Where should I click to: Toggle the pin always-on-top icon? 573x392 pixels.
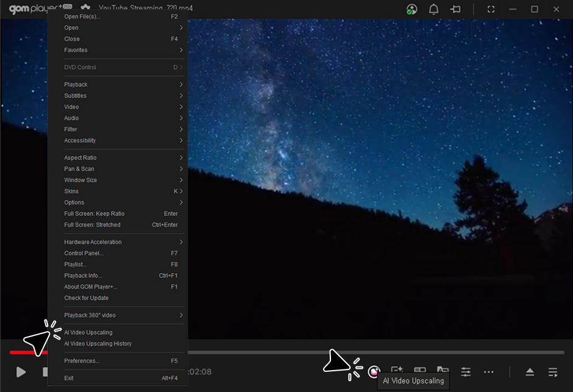pos(455,9)
